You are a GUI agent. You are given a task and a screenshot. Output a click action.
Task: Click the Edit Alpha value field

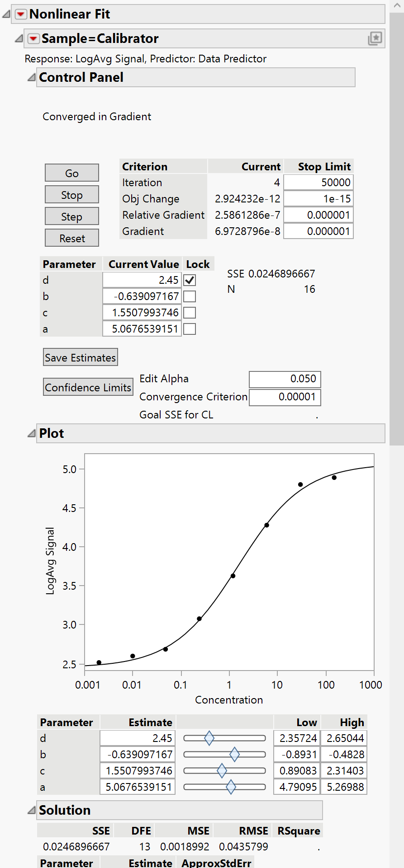click(x=285, y=379)
